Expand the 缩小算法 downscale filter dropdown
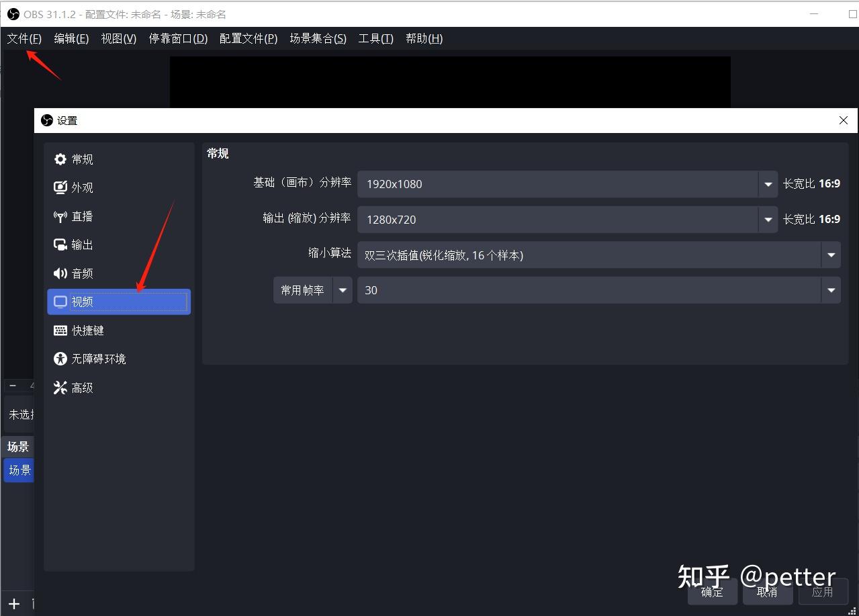The image size is (859, 616). point(831,255)
